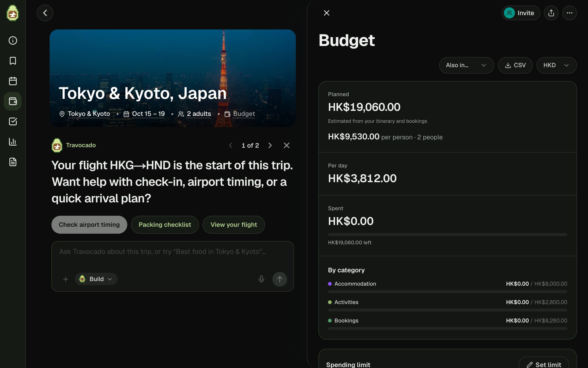Screen dimensions: 588x368
Task: Send message with the up arrow button
Action: 280,279
